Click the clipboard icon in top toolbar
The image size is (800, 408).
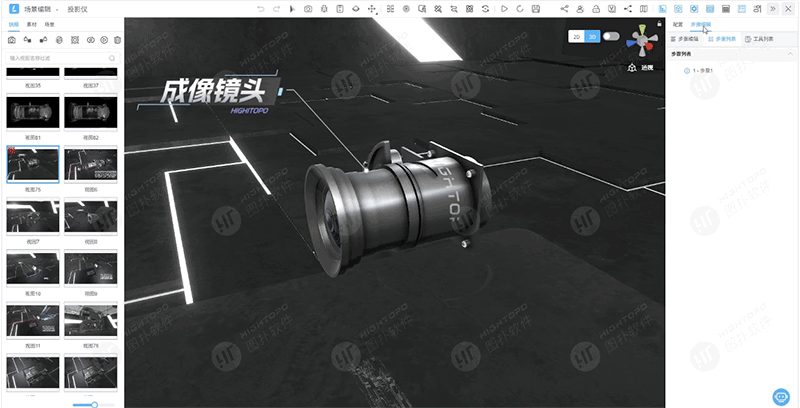(340, 9)
